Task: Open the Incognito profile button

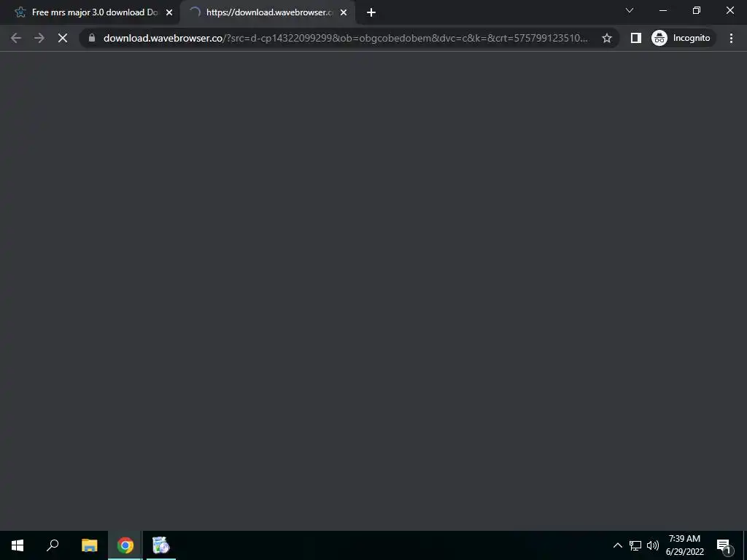Action: (683, 38)
